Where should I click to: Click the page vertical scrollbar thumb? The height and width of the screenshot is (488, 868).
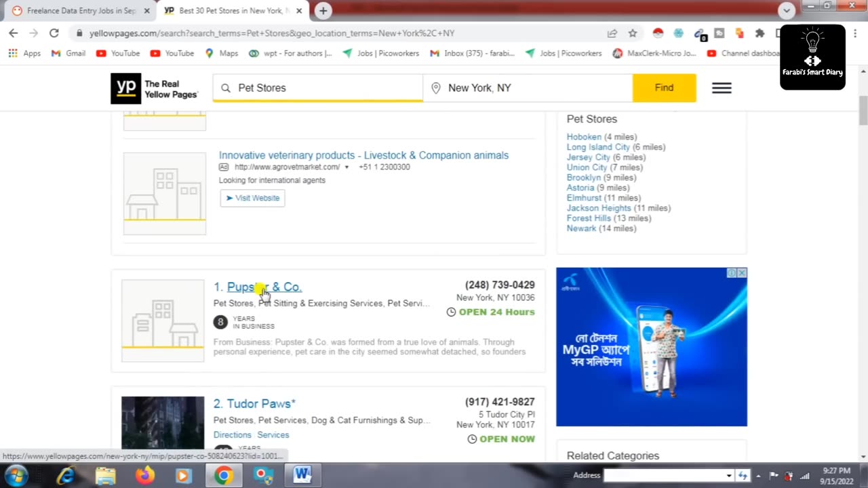863,110
